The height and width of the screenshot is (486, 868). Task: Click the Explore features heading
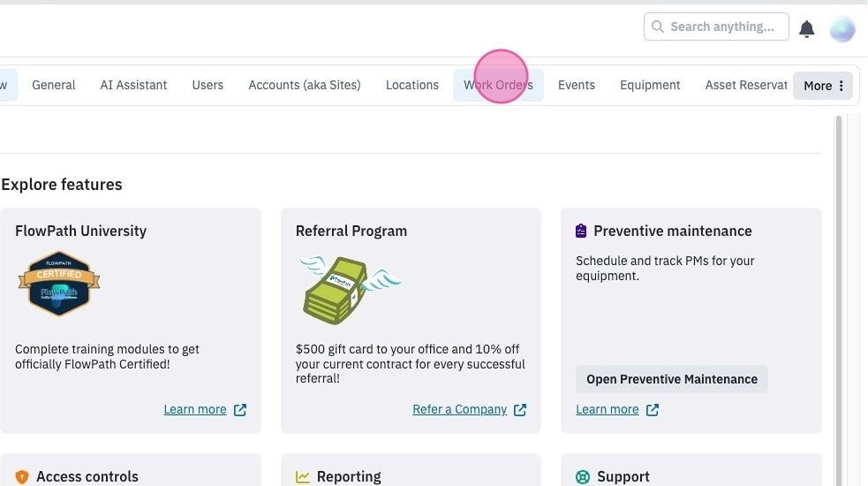[x=62, y=185]
